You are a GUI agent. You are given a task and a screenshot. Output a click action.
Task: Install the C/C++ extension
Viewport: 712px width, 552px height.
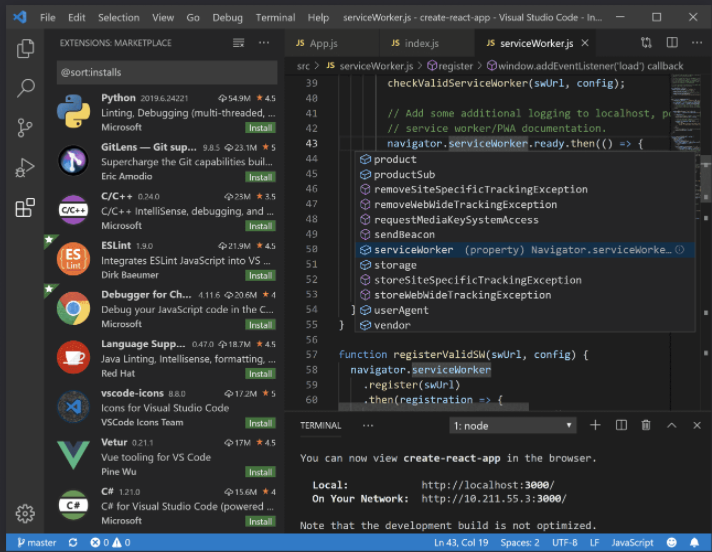coord(260,226)
